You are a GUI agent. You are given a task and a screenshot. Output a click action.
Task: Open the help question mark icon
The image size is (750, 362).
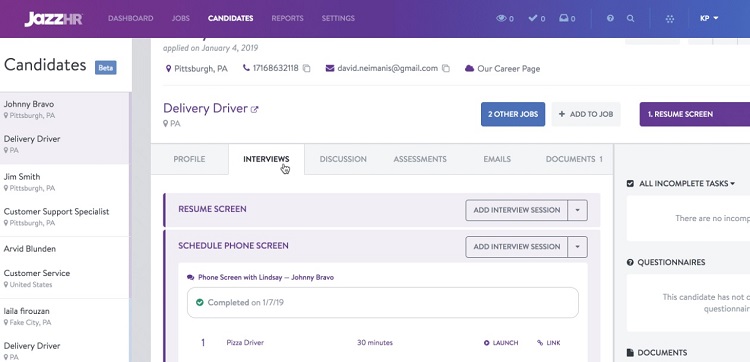(x=610, y=19)
